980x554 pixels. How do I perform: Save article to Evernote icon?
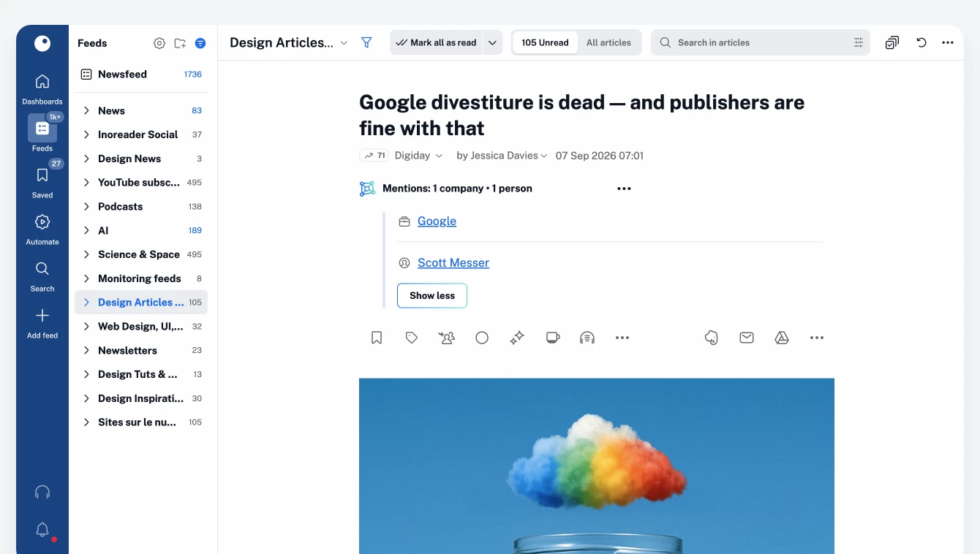711,338
